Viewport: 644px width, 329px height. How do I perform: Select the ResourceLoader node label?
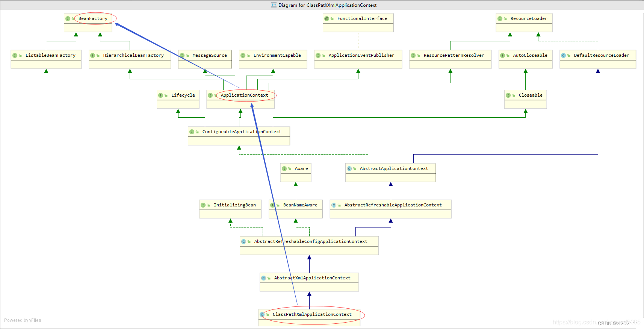click(x=529, y=18)
